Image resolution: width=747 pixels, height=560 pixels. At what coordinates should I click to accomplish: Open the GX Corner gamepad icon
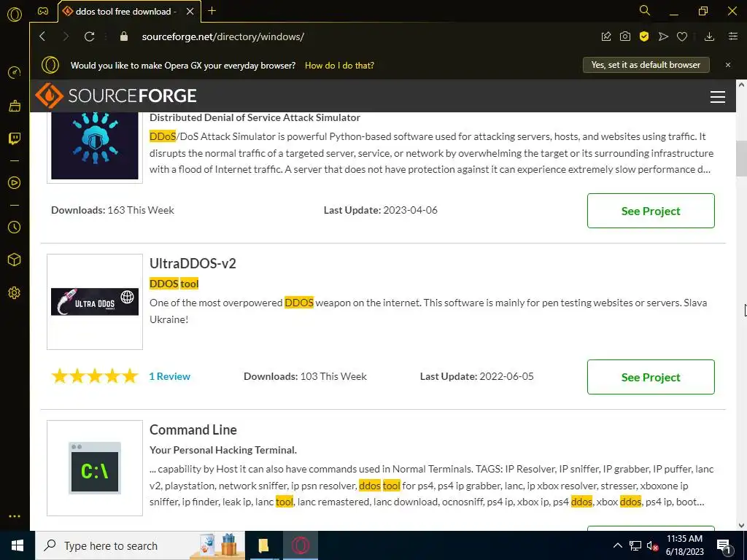click(43, 11)
